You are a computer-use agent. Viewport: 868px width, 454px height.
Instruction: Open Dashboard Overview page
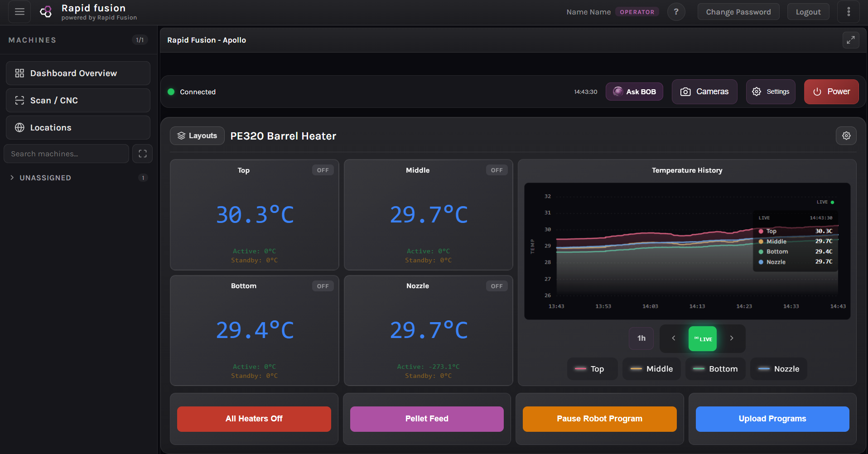78,73
